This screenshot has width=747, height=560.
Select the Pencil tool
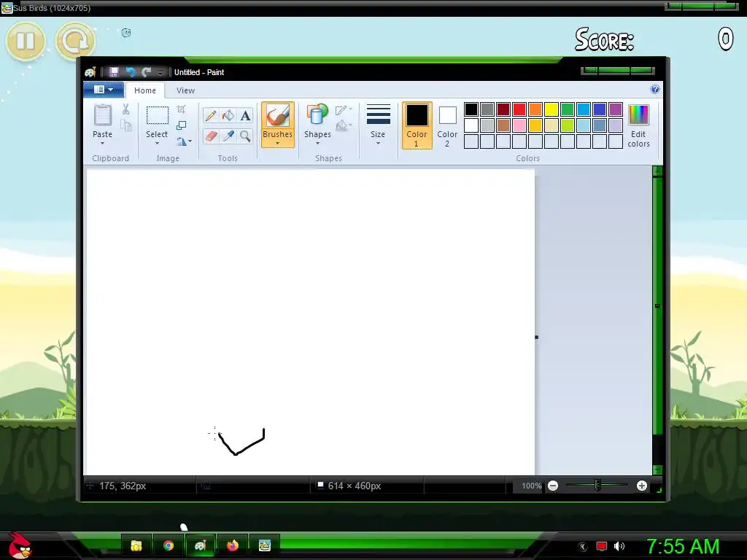tap(211, 116)
